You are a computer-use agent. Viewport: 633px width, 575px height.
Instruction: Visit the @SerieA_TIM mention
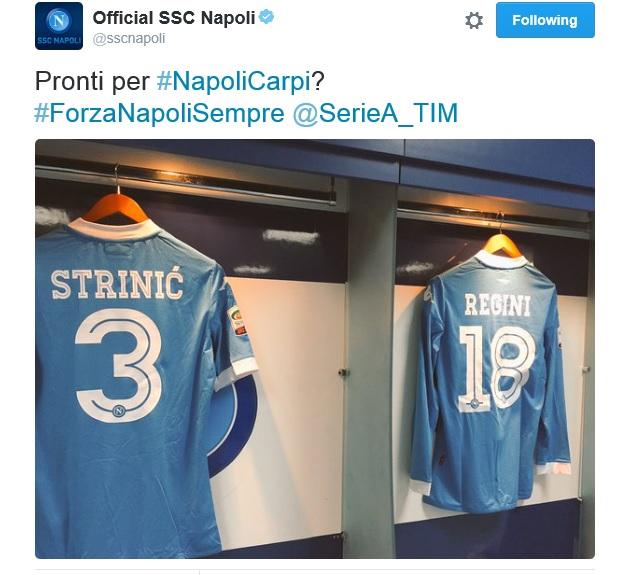click(x=375, y=113)
